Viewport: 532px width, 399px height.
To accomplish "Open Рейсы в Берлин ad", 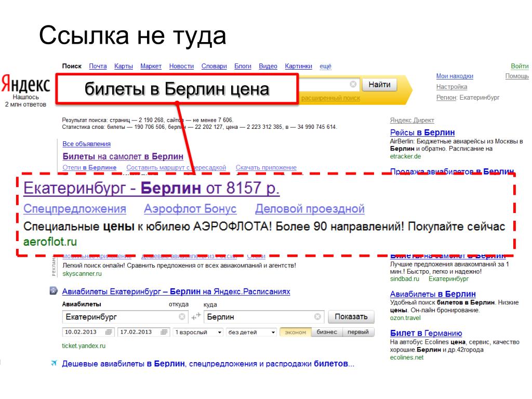I will click(422, 132).
